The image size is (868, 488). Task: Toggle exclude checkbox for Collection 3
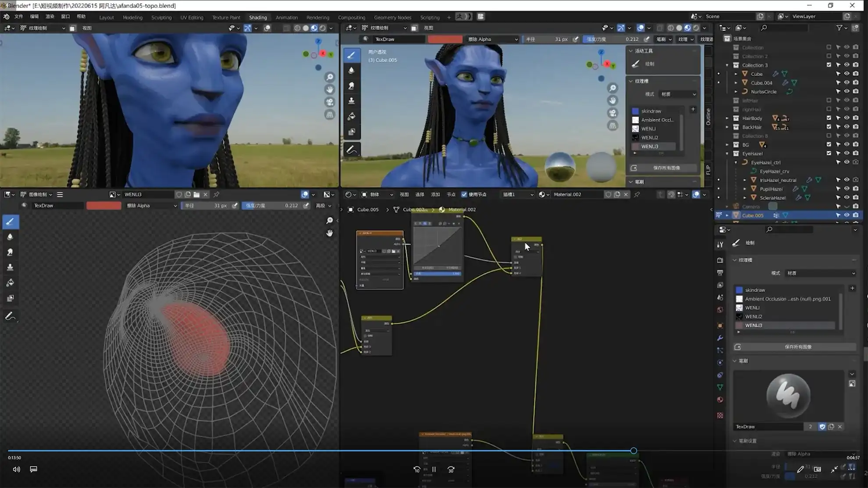tap(829, 65)
